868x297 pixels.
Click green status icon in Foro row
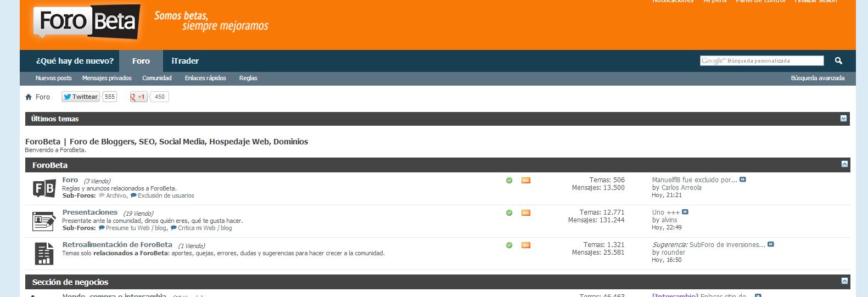[509, 180]
